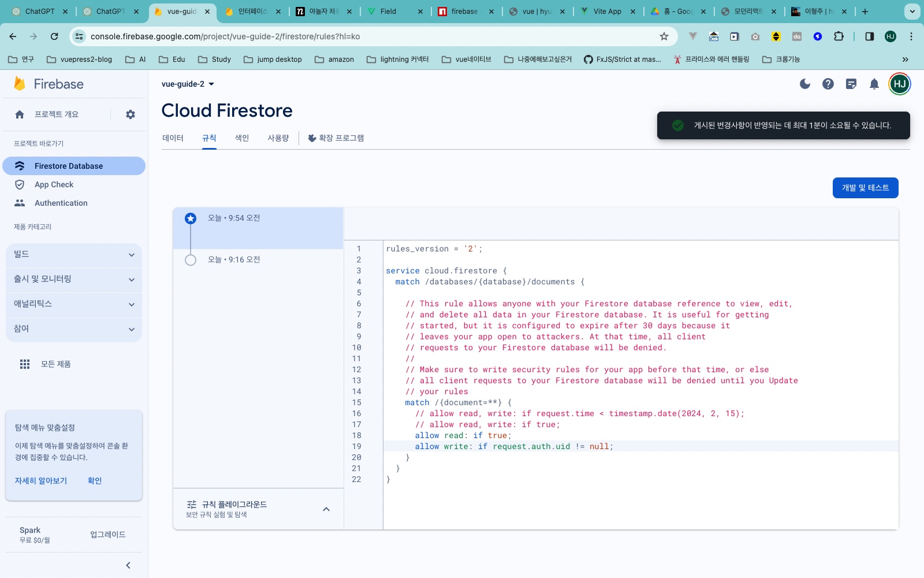Click code line allow read: if true
The height and width of the screenshot is (578, 924).
463,435
